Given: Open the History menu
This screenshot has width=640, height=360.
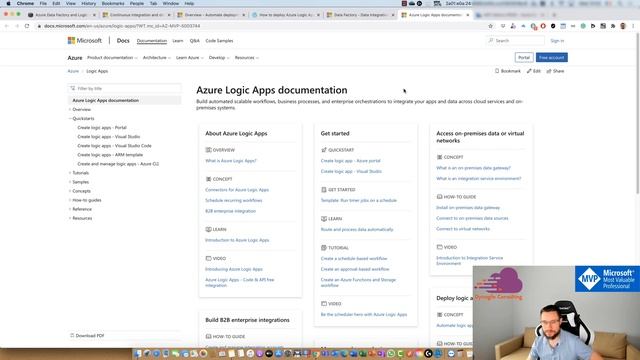Looking at the screenshot, I should pos(89,3).
